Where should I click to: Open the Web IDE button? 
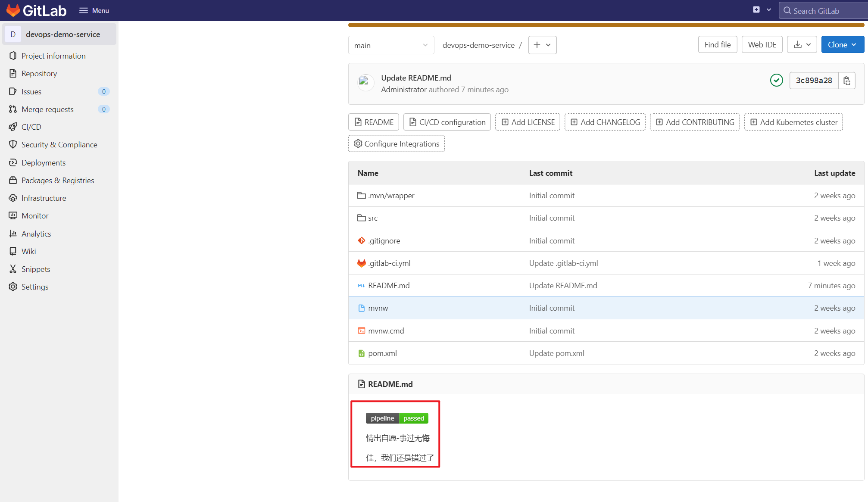tap(762, 45)
